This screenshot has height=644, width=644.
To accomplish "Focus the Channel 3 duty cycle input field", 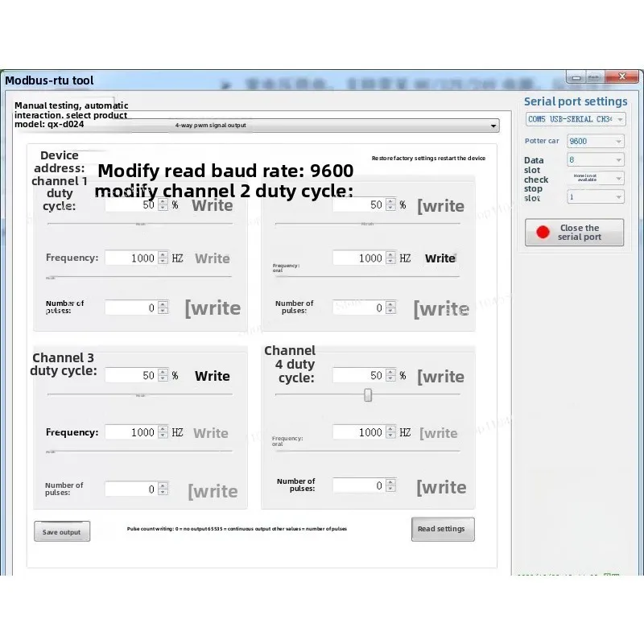I will point(132,375).
